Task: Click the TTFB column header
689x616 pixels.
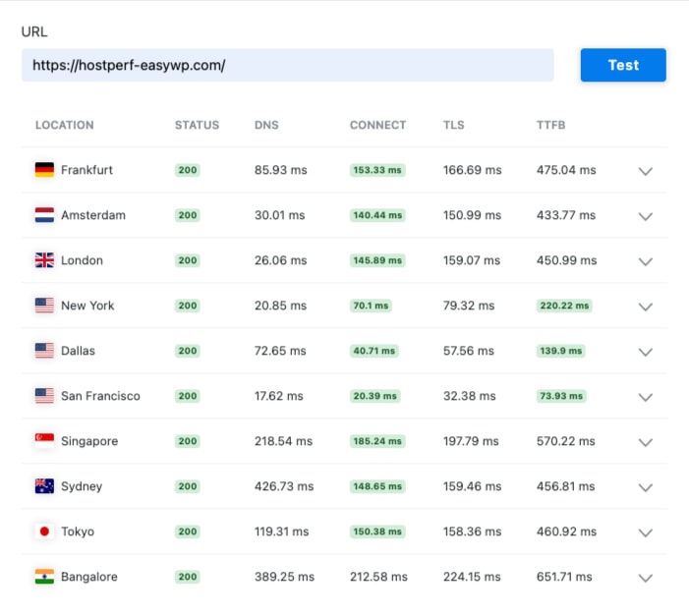Action: (x=550, y=125)
